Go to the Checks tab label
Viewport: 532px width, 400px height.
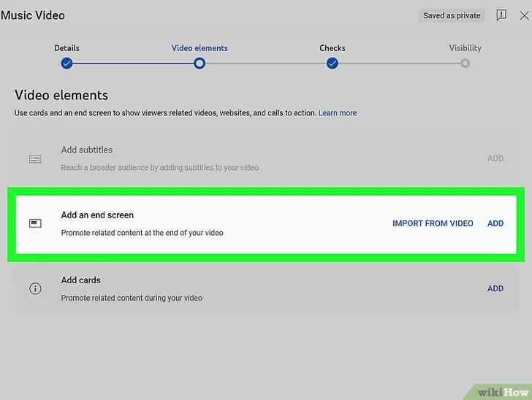coord(332,48)
